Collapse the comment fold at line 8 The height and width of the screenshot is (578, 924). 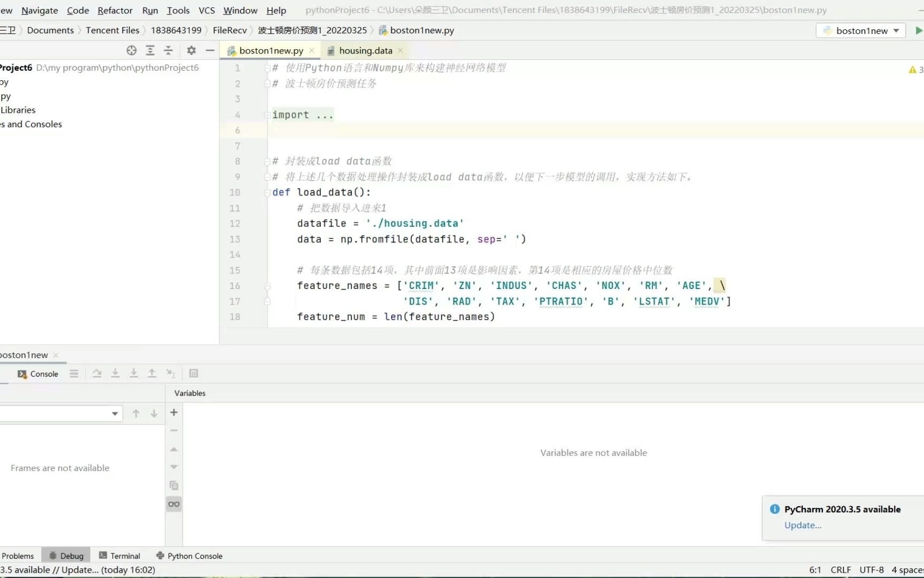pos(267,162)
